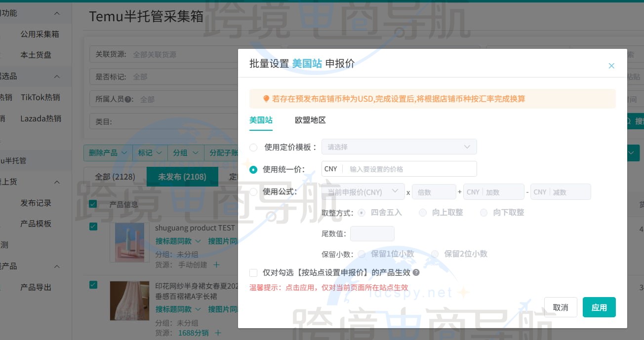Open help tooltip beside 按站点设置申报价 checkbox label

pos(416,272)
